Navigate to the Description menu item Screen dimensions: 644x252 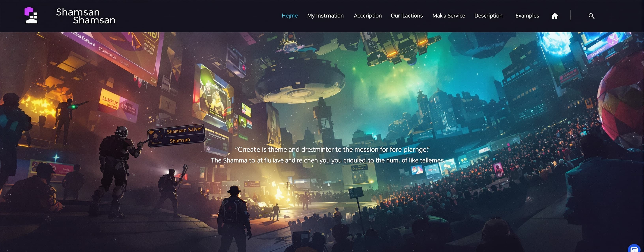(488, 16)
